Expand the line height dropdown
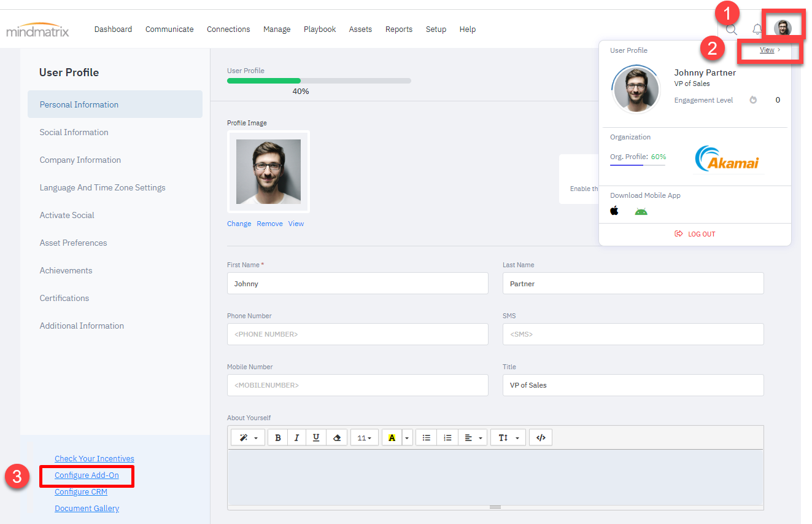This screenshot has width=812, height=524. point(508,438)
